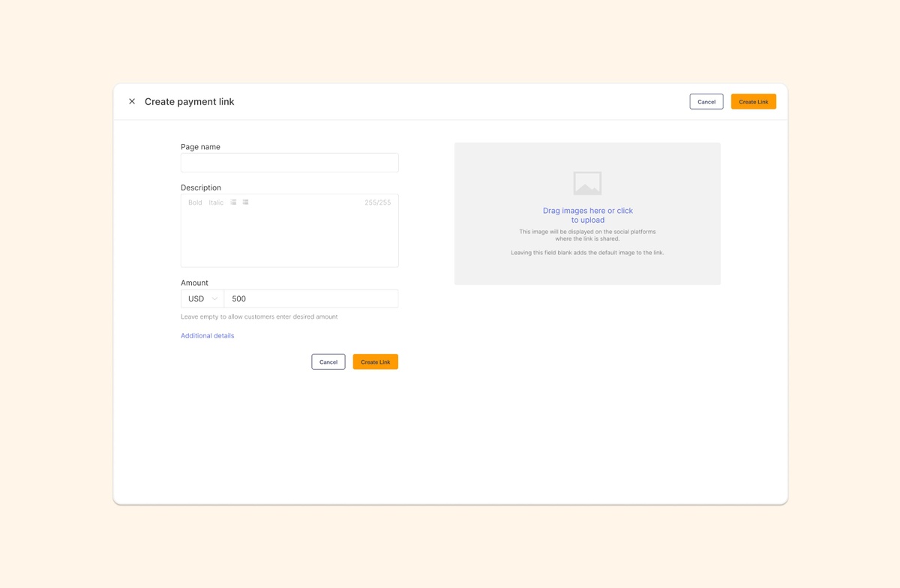Image resolution: width=900 pixels, height=588 pixels.
Task: Apply Bold formatting in Description toolbar
Action: click(x=195, y=202)
